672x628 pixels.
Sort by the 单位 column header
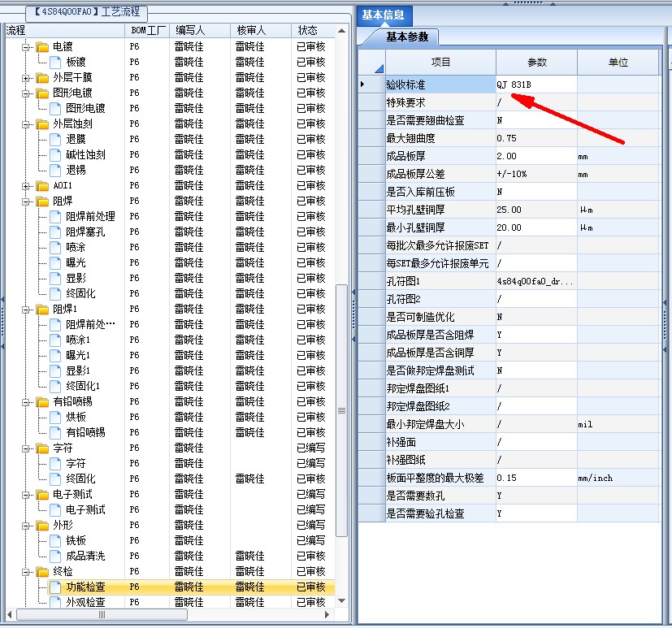click(618, 63)
